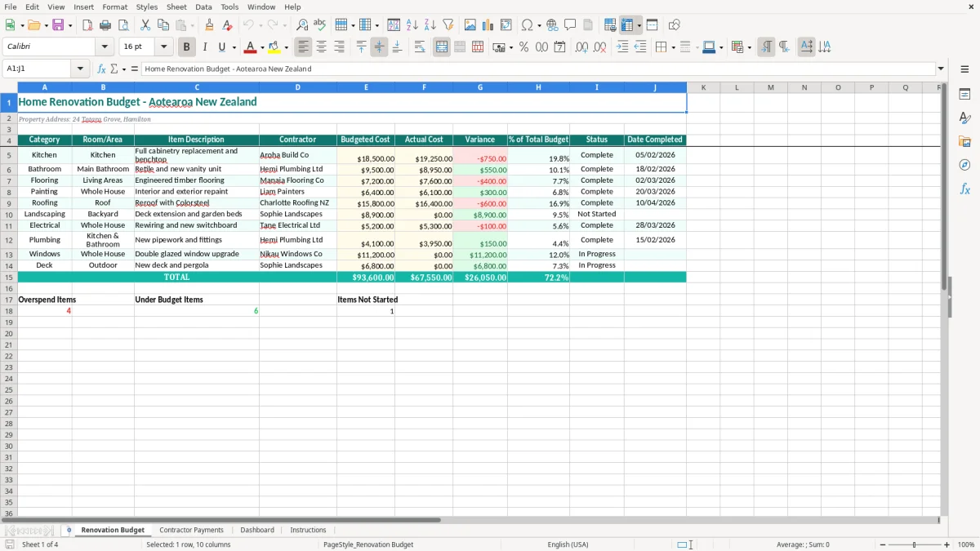The image size is (980, 551).
Task: Expand the Name Box dropdown
Action: coord(80,69)
